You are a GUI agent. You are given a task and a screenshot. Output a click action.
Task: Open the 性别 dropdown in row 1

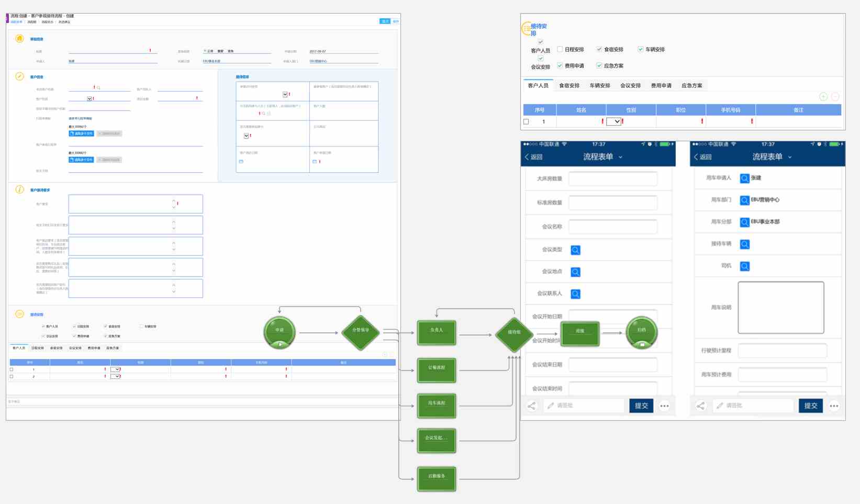[x=613, y=121]
